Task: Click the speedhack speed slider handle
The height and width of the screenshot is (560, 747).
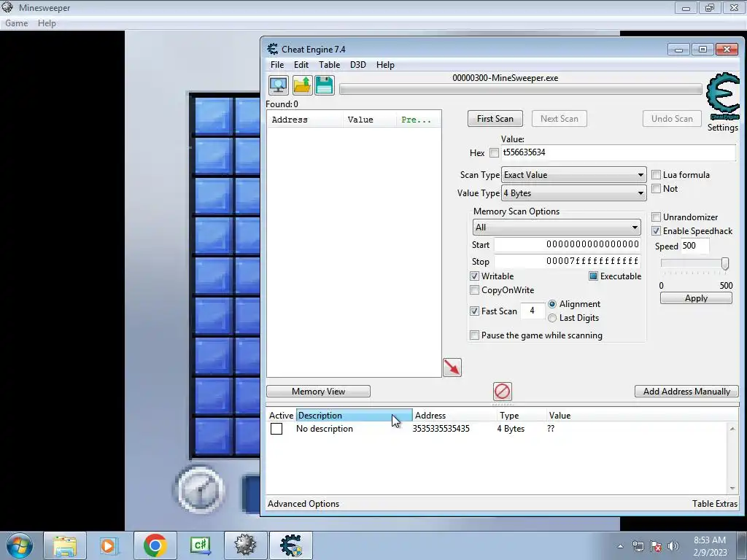Action: [724, 263]
